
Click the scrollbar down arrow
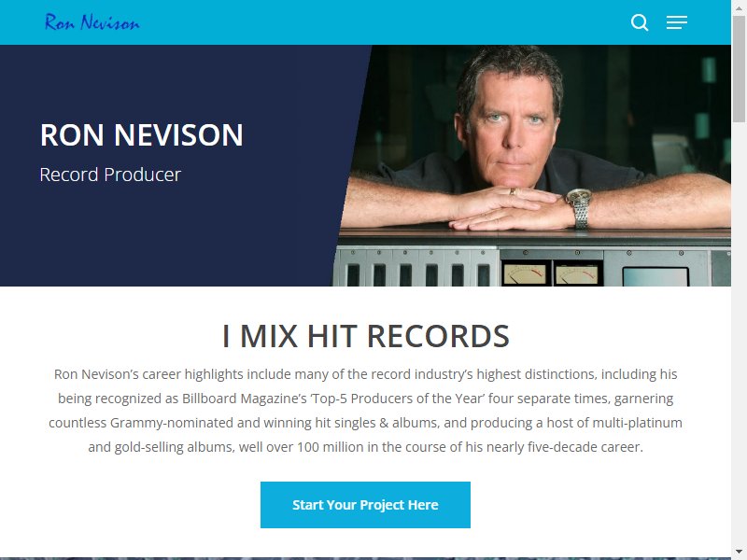(739, 553)
